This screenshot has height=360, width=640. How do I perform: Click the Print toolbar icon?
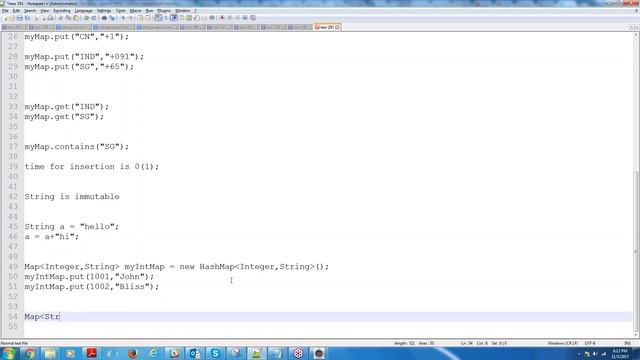tap(51, 18)
